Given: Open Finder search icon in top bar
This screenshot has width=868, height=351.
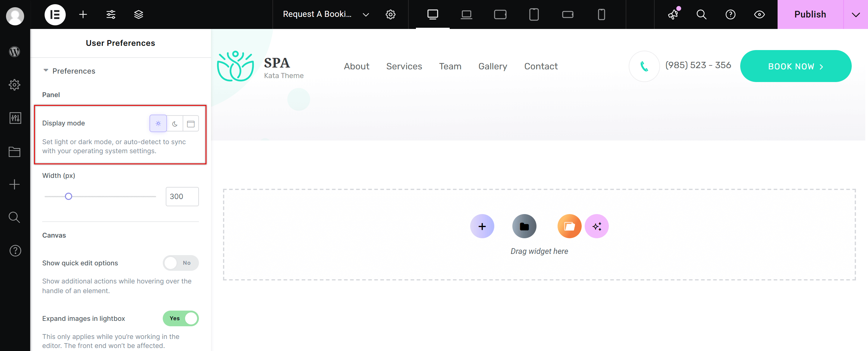Looking at the screenshot, I should (x=701, y=14).
